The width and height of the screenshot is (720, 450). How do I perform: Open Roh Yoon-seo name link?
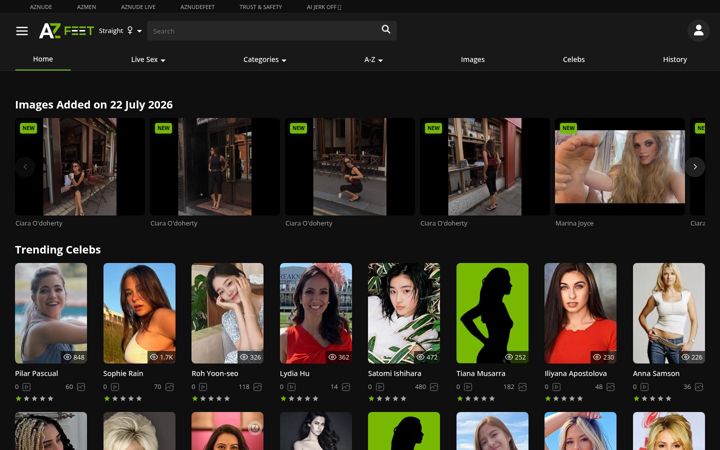(215, 373)
